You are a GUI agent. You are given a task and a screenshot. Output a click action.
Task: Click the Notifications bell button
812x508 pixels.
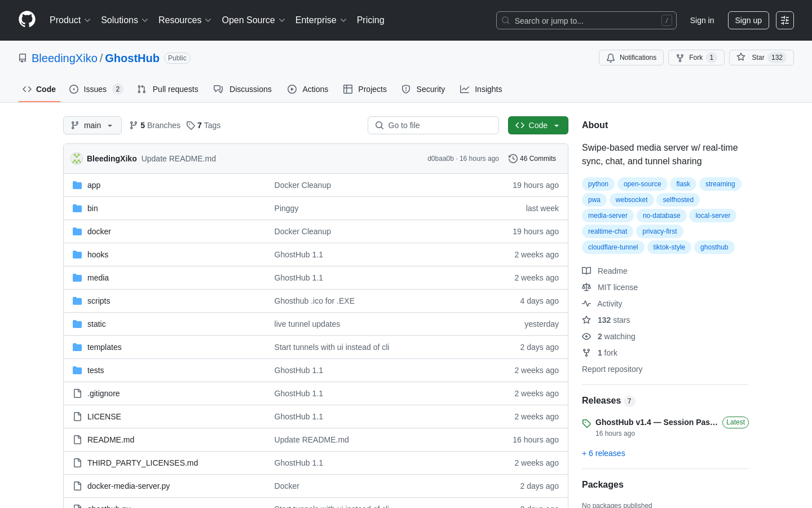click(x=631, y=58)
